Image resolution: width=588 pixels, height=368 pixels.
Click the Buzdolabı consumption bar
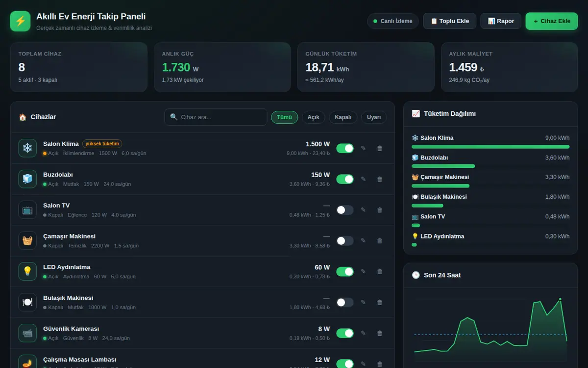point(443,166)
